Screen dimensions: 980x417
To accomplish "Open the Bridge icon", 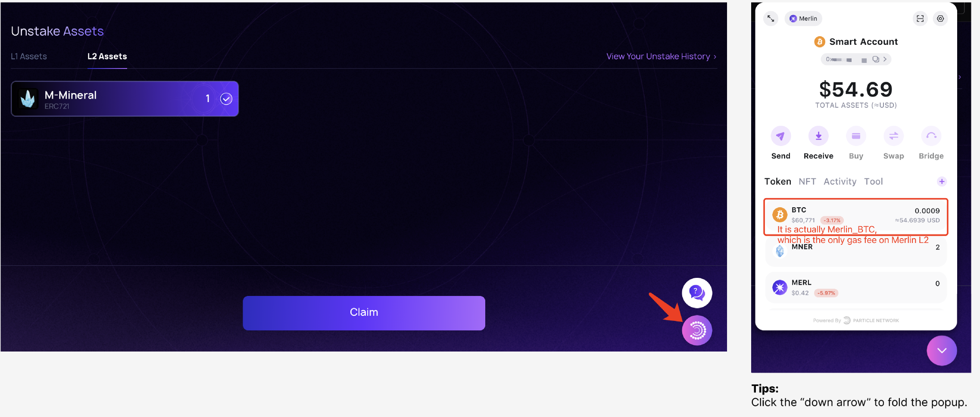I will coord(931,136).
